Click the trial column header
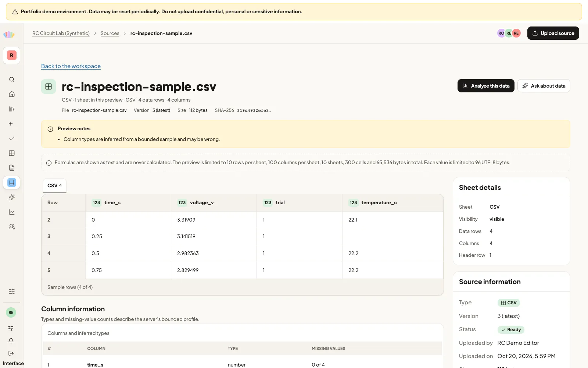 click(300, 203)
